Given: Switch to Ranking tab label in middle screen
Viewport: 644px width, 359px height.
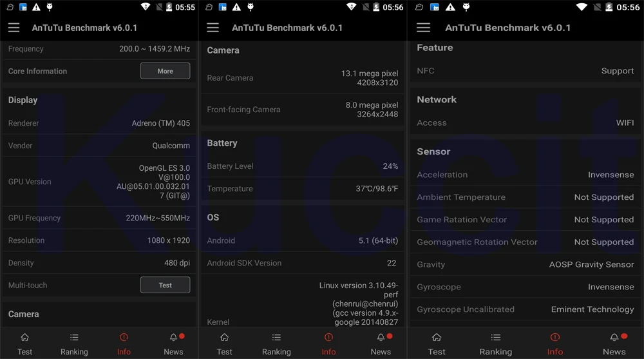Looking at the screenshot, I should click(276, 352).
